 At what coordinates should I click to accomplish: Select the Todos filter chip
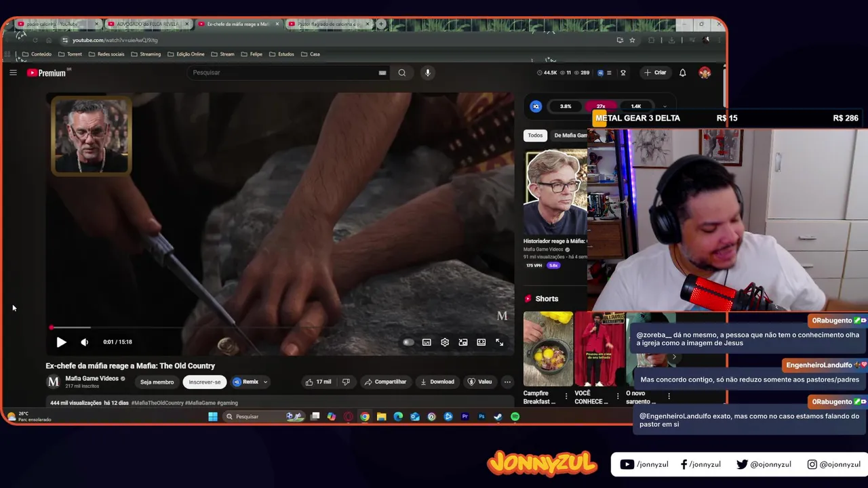[535, 136]
